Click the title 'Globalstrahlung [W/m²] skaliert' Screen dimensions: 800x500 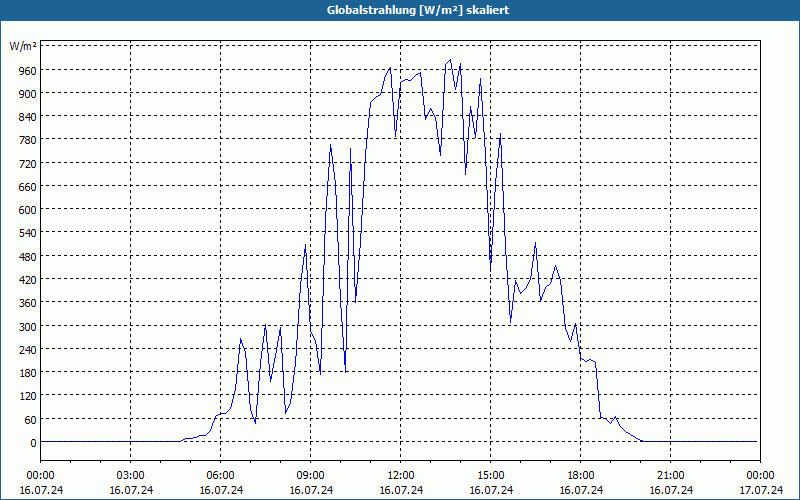click(x=418, y=10)
